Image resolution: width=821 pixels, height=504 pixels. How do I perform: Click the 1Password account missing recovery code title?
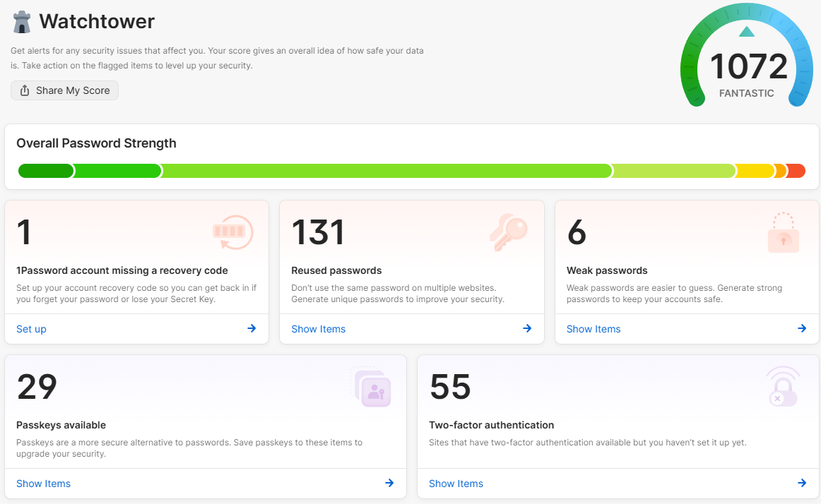pos(122,270)
